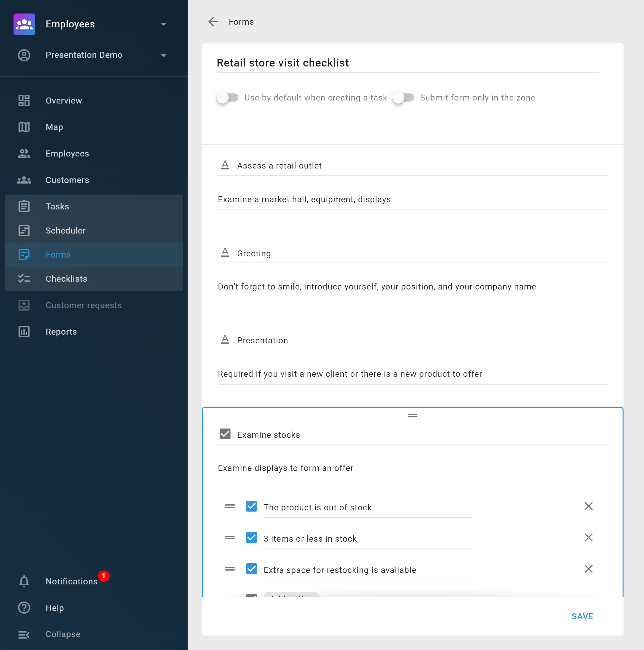Click SAVE to save the checklist

(582, 616)
